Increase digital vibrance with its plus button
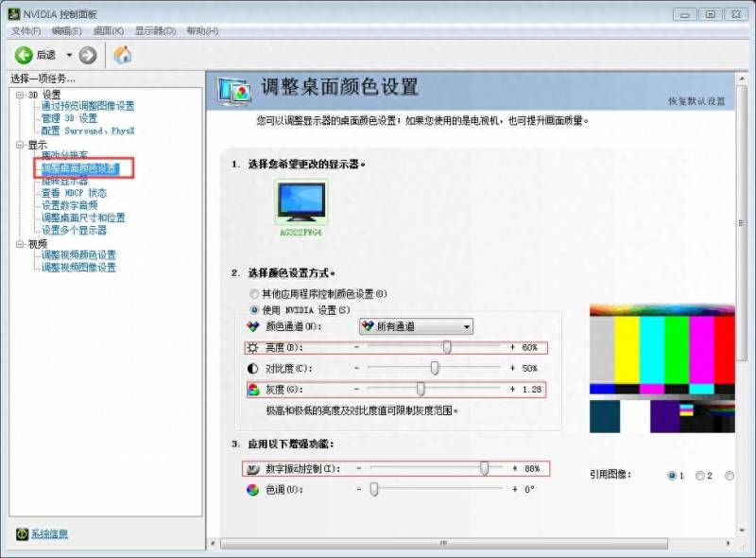Viewport: 756px width, 558px height. [x=515, y=468]
